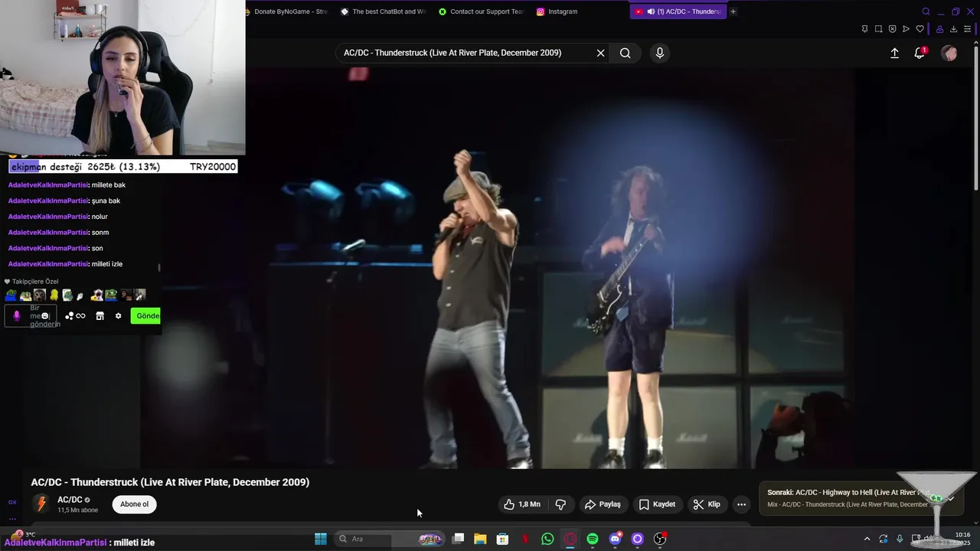The image size is (980, 551).
Task: Click the browser snapshot capture icon
Action: pyautogui.click(x=878, y=29)
